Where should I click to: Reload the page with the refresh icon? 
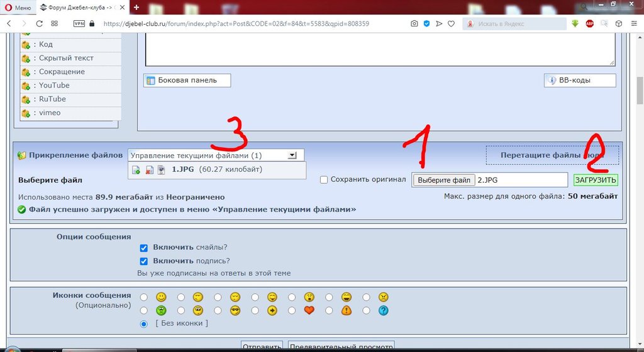click(x=40, y=23)
